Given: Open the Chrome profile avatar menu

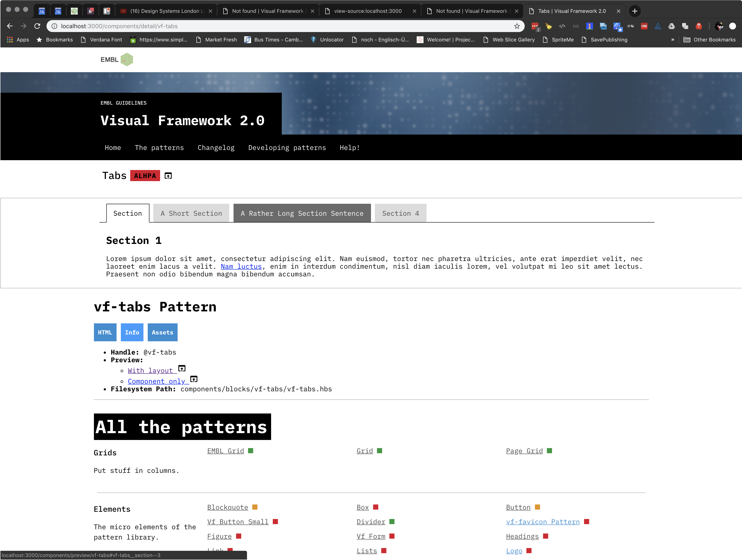Looking at the screenshot, I should [719, 26].
